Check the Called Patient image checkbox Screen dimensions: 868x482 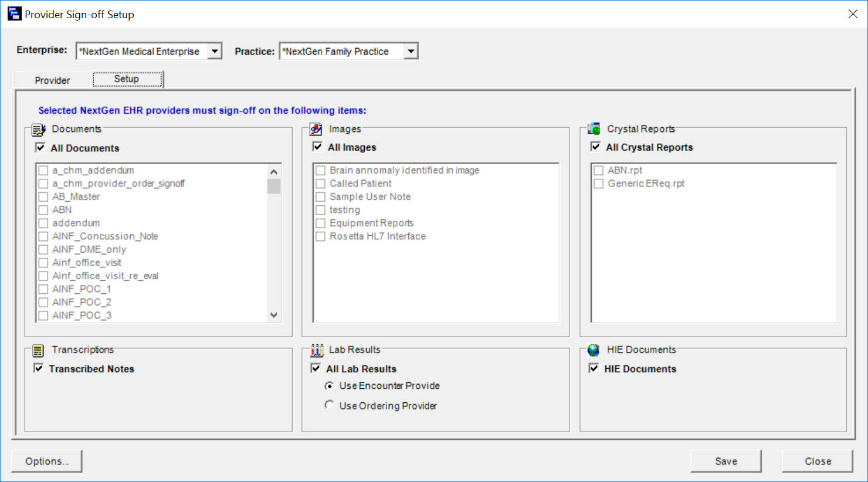point(321,184)
